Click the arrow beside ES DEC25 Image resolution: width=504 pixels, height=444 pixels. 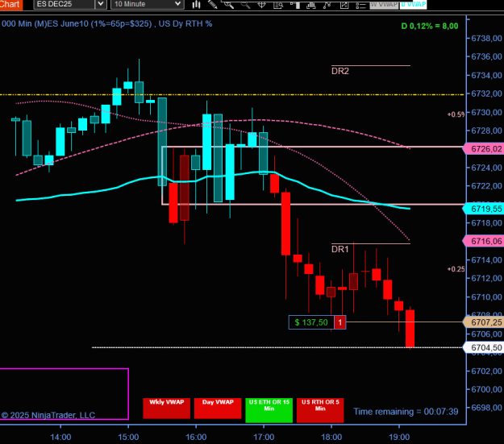[x=101, y=4]
